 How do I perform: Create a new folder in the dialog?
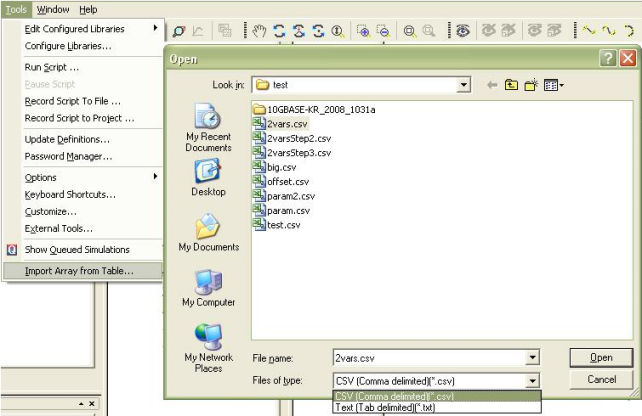click(x=531, y=86)
